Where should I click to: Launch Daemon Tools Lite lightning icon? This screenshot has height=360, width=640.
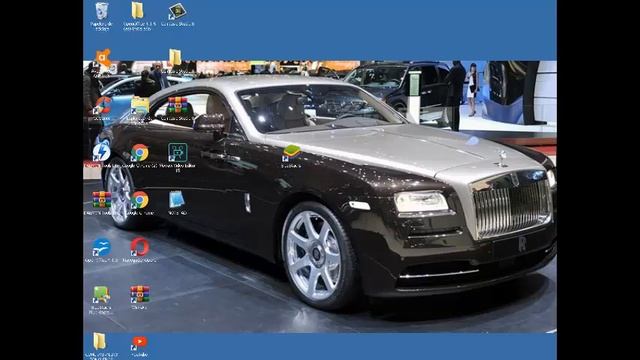(x=101, y=152)
